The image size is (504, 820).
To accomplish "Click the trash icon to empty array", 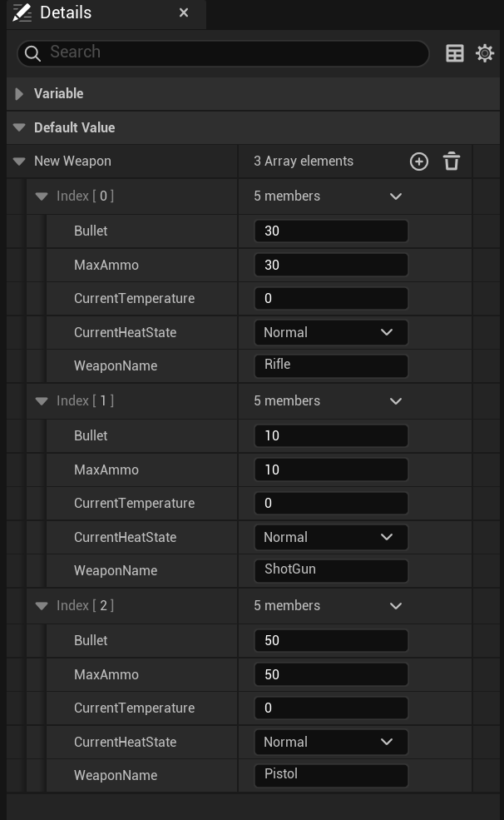I will point(452,162).
